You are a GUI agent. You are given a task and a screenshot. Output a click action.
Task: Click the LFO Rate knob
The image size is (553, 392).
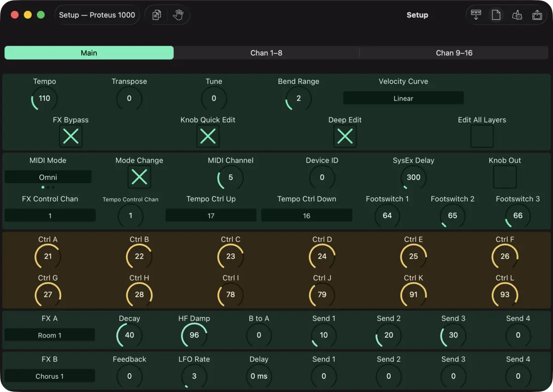[x=194, y=376]
